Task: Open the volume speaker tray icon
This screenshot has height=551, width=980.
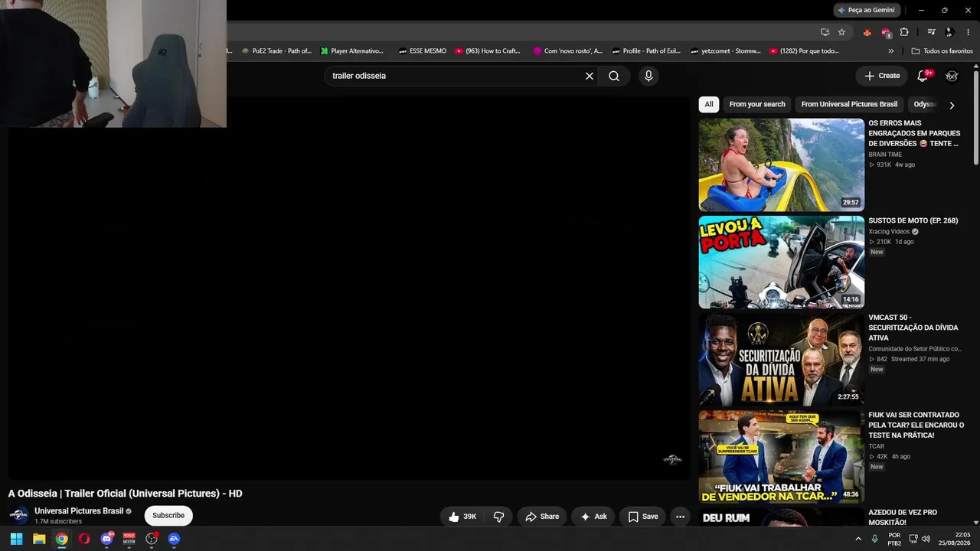Action: point(926,539)
